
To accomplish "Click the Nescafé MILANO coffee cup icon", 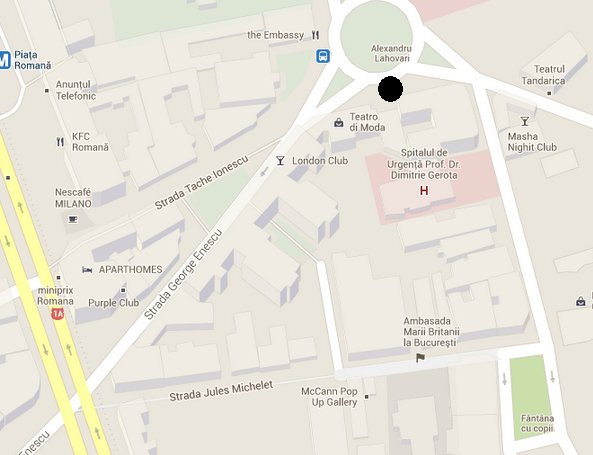I will point(73,219).
